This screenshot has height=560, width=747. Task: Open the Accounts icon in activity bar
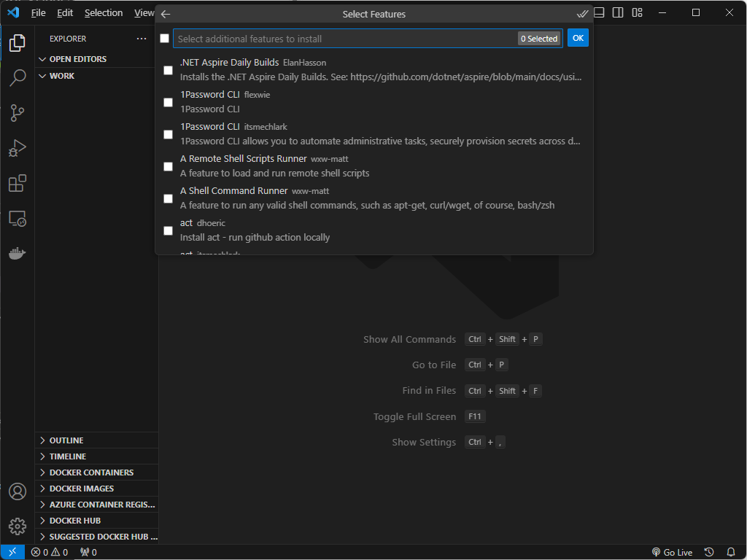click(18, 491)
